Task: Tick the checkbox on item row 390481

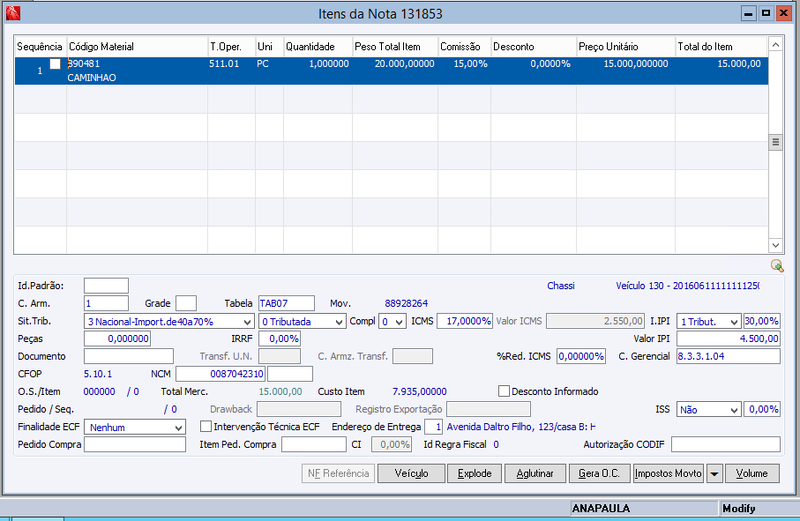Action: pos(55,64)
